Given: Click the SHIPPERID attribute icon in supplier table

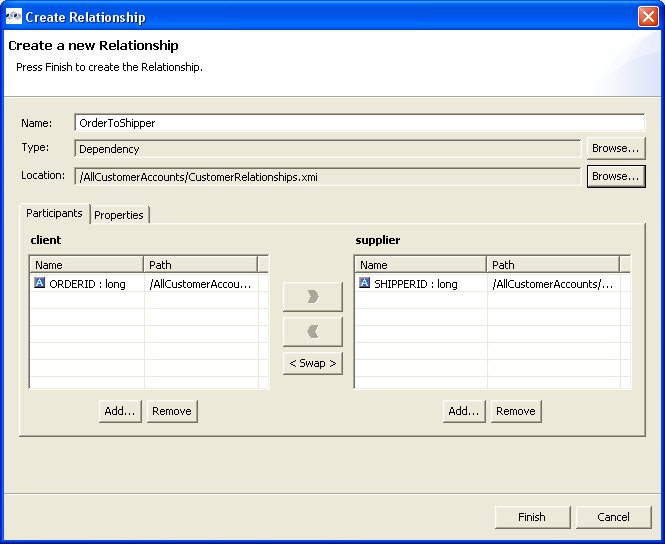Looking at the screenshot, I should pos(365,284).
